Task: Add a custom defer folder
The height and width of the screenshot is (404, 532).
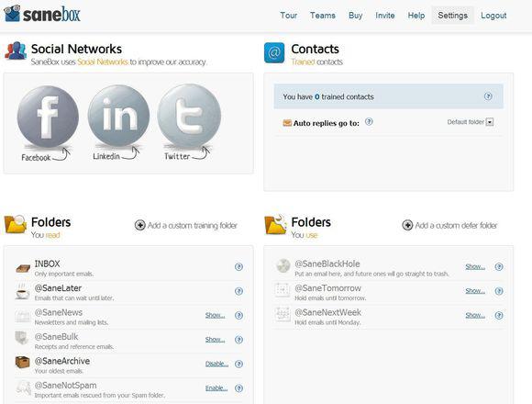Action: (x=449, y=225)
